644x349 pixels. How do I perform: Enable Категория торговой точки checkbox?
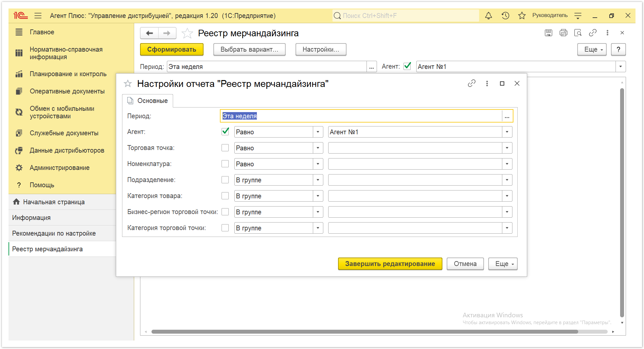click(x=225, y=228)
